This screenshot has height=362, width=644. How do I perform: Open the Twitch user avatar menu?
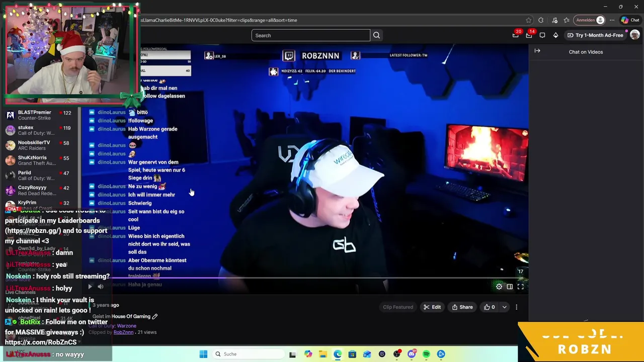click(635, 35)
